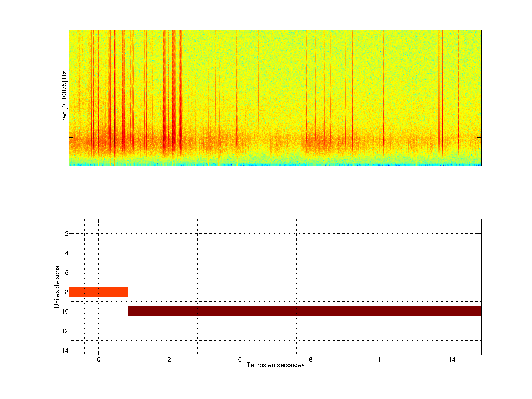The height and width of the screenshot is (399, 532).
Task: Click the 'Temps en secondes' axis label
Action: coord(275,365)
